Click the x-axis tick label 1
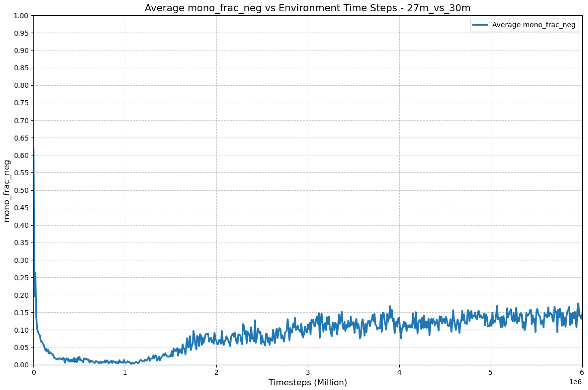This screenshot has height=390, width=588. click(x=125, y=373)
